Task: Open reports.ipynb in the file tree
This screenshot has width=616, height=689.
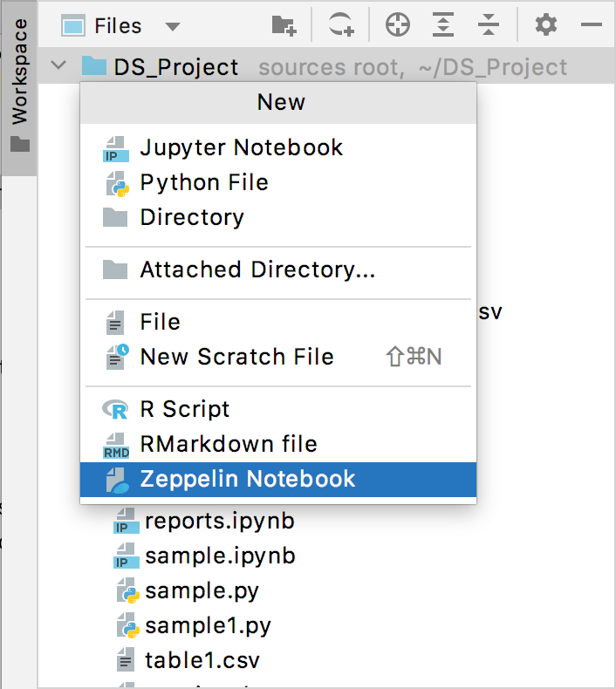Action: click(219, 522)
